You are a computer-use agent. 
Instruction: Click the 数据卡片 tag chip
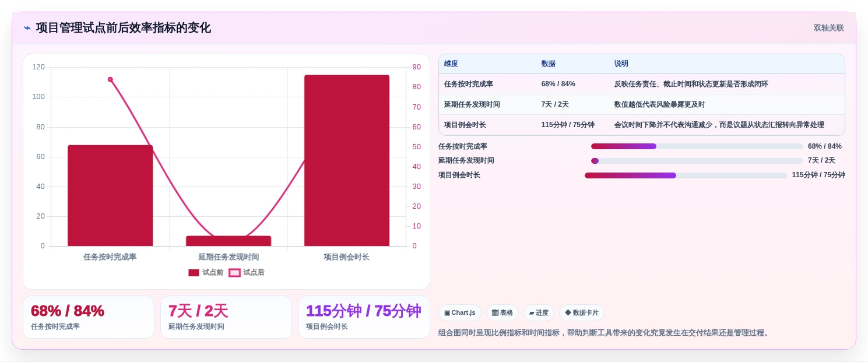(x=582, y=312)
